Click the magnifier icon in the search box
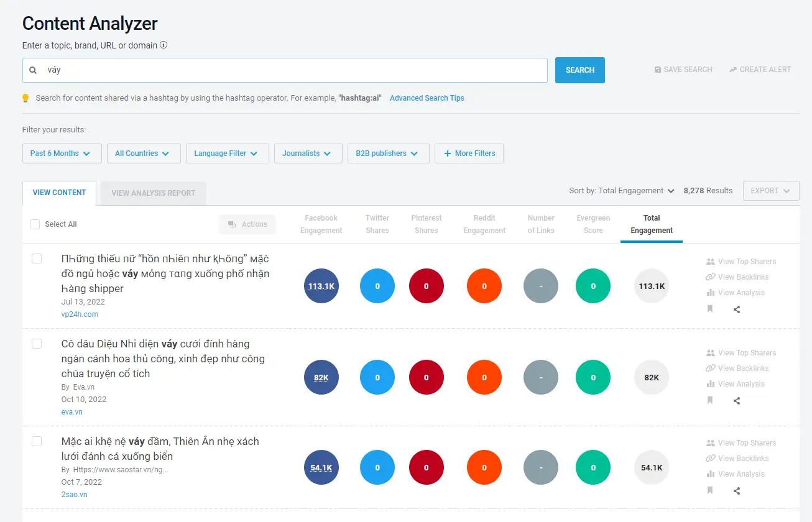Viewport: 812px width, 522px height. coord(34,70)
